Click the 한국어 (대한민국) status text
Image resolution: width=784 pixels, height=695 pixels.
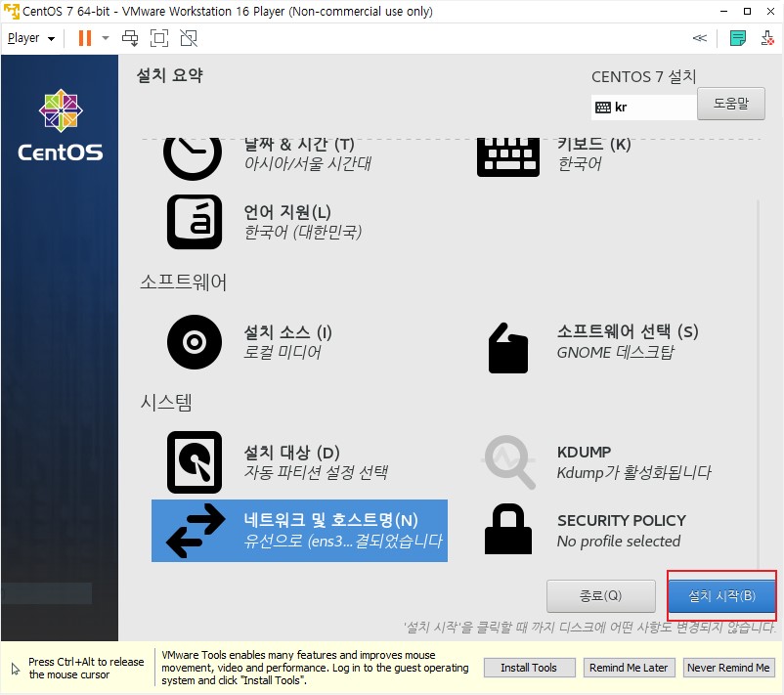coord(302,232)
